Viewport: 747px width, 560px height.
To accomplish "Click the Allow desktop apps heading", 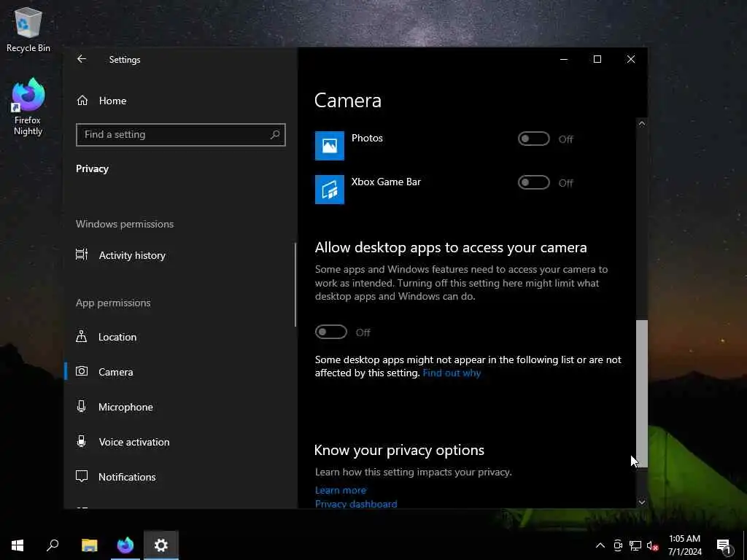I will pyautogui.click(x=451, y=248).
